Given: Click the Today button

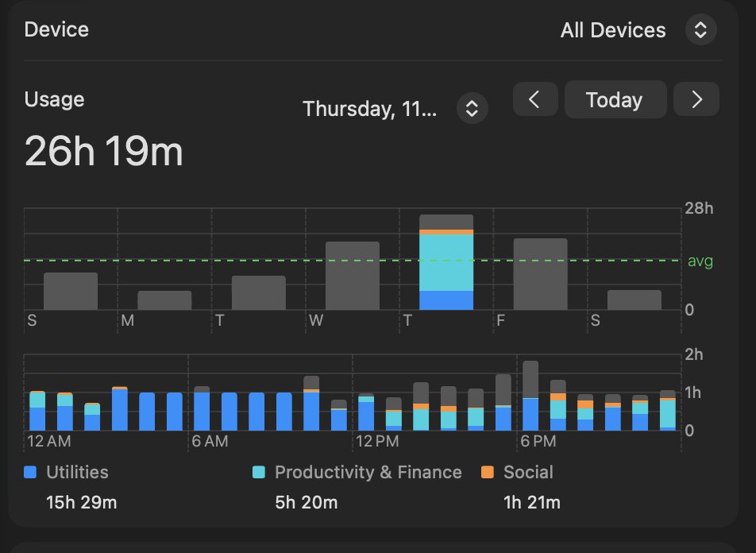Looking at the screenshot, I should coord(615,100).
